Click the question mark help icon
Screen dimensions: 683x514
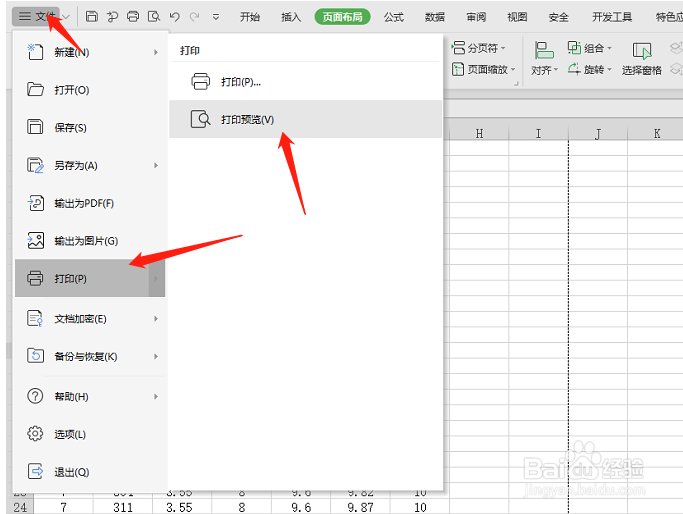click(35, 396)
